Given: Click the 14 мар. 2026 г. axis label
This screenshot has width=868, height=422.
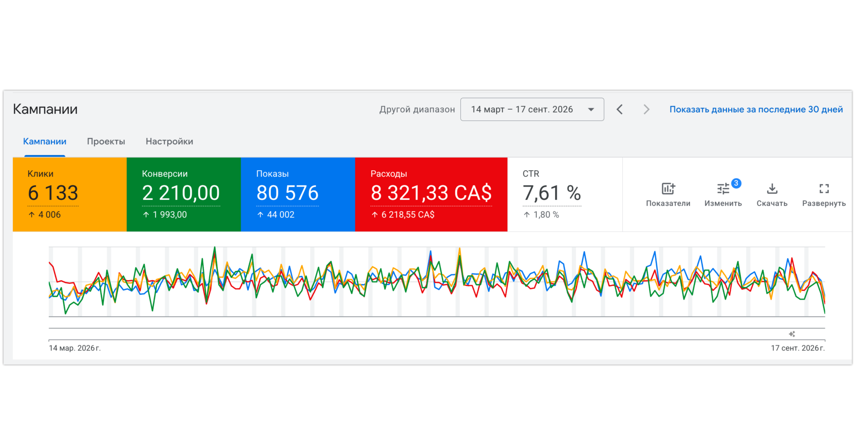Looking at the screenshot, I should pos(75,348).
